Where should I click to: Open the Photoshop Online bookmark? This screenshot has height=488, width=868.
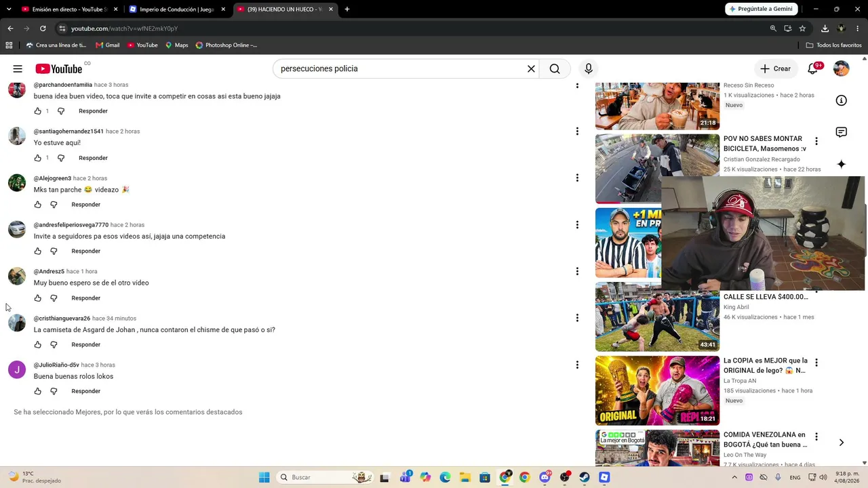point(226,45)
